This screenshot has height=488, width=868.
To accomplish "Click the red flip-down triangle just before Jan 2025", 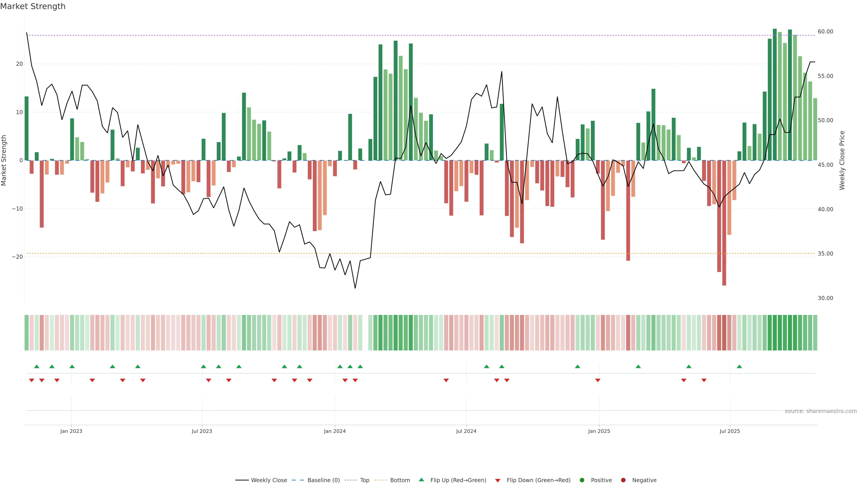I will pyautogui.click(x=598, y=380).
